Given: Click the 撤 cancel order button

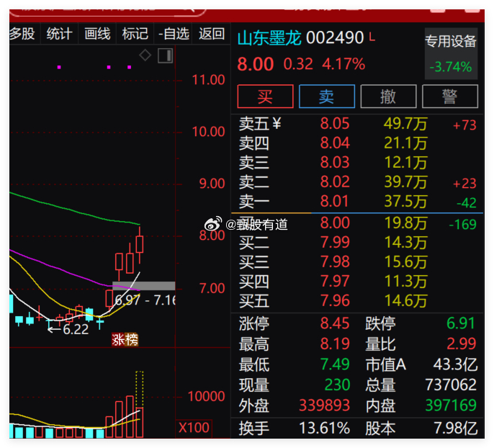Looking at the screenshot, I should (x=388, y=97).
